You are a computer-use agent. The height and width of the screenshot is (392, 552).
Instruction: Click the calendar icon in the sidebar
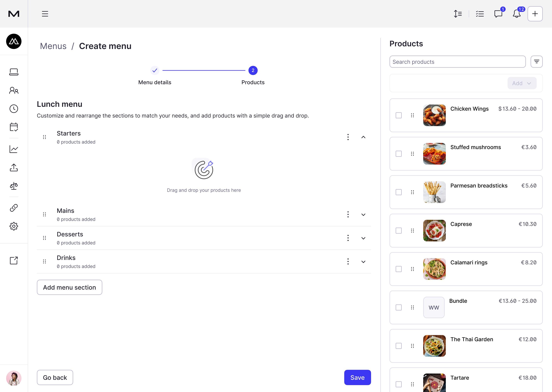tap(14, 127)
